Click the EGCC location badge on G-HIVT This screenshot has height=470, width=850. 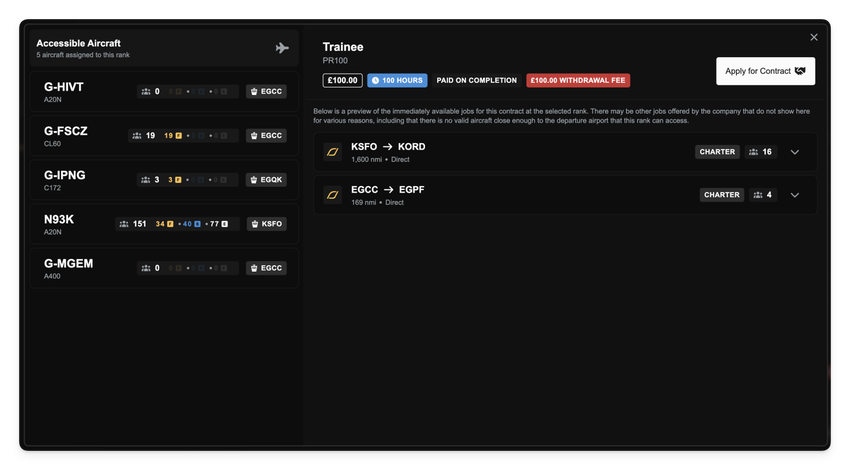pyautogui.click(x=266, y=92)
